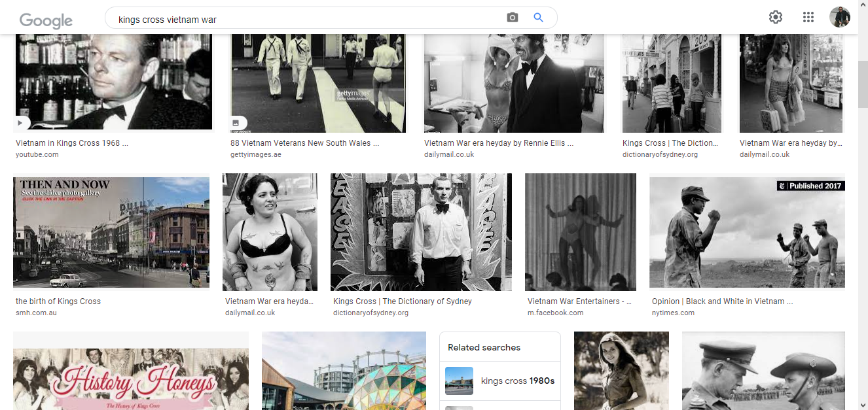Screen dimensions: 868x410
Task: Open the Google apps grid
Action: tap(808, 18)
